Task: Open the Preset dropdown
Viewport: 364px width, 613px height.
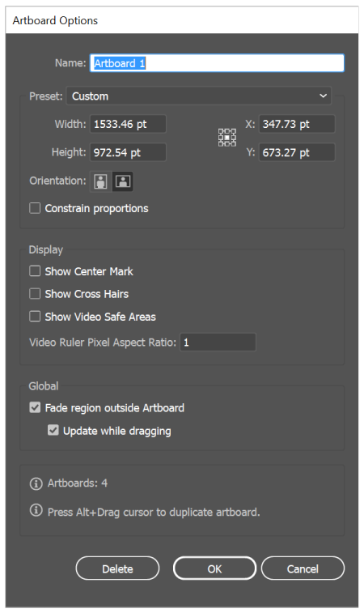Action: pyautogui.click(x=199, y=96)
